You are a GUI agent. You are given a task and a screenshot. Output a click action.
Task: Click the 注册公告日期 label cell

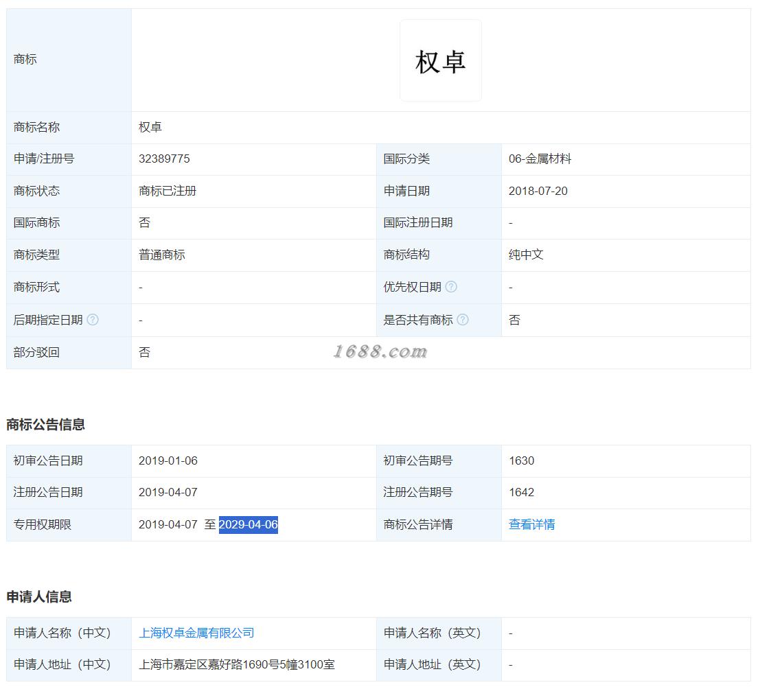pyautogui.click(x=69, y=493)
